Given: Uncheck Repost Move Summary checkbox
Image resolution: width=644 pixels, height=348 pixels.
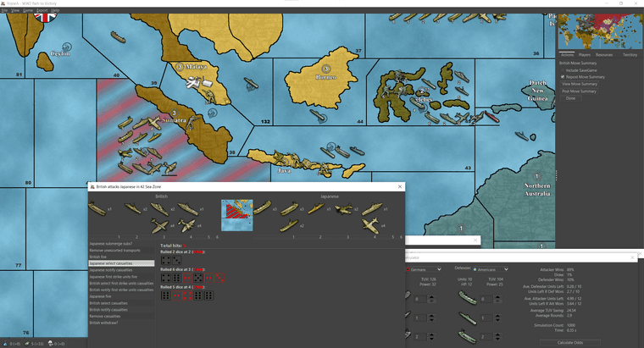Looking at the screenshot, I should (x=563, y=77).
